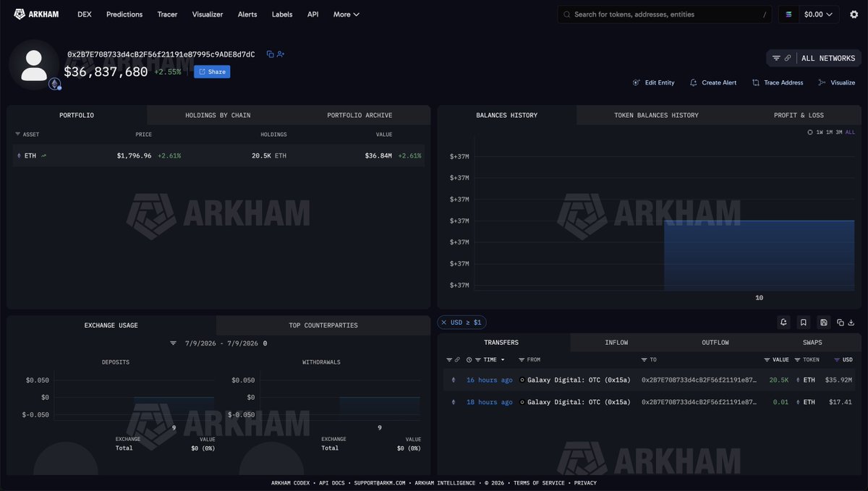The image size is (868, 491).
Task: Click the ASSET column filter icon
Action: (18, 135)
